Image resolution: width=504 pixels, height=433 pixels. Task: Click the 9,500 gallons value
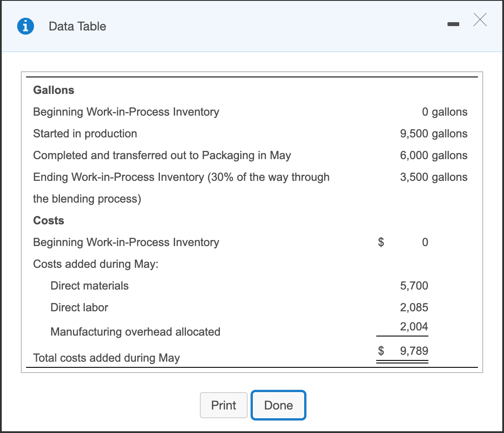(x=434, y=133)
